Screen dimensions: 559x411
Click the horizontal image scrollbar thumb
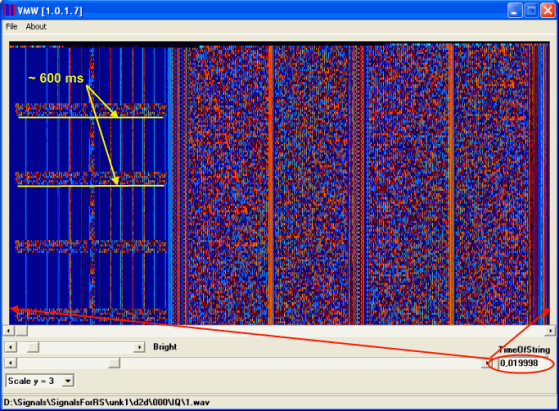(x=21, y=331)
